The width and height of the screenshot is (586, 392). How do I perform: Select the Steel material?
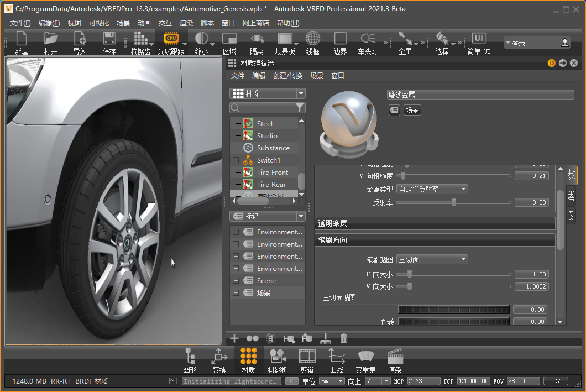265,123
